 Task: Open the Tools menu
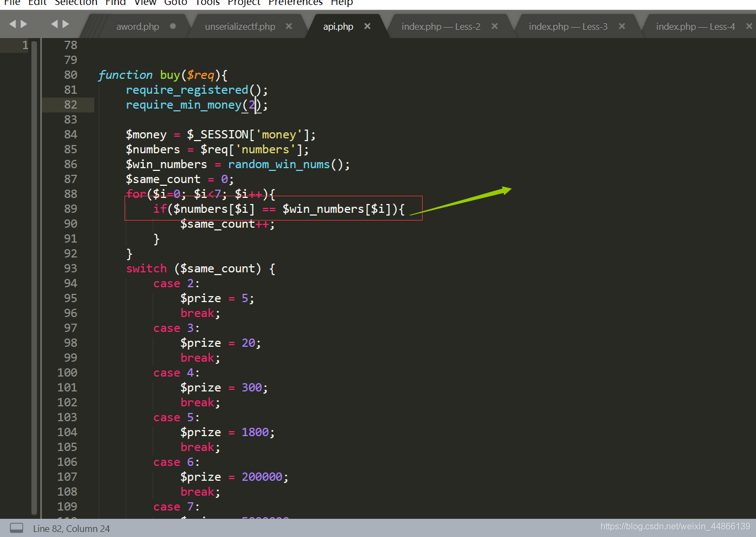[208, 3]
